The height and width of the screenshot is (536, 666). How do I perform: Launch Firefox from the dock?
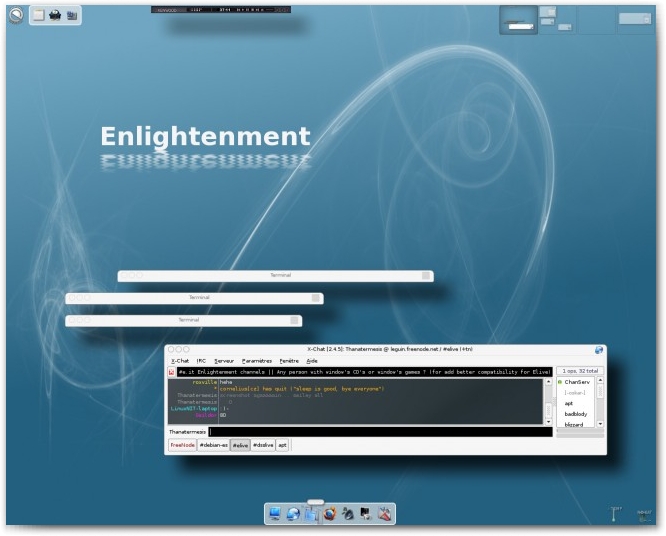[x=330, y=514]
